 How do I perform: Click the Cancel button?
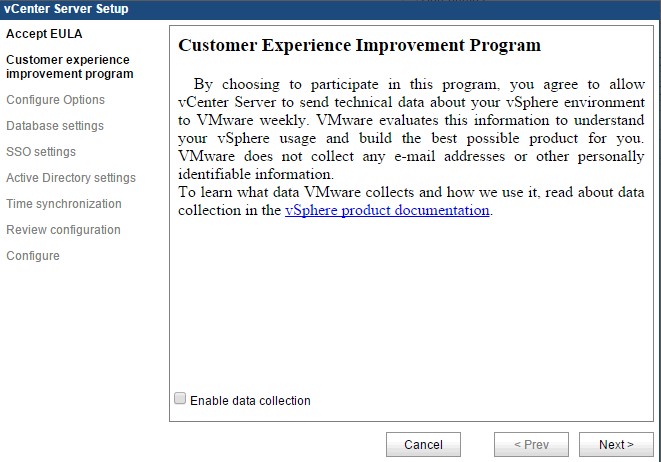pos(423,445)
